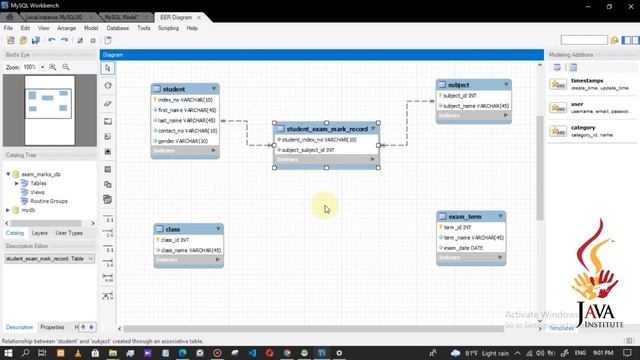The image size is (640, 360).
Task: Click the search icon beside search field
Action: point(614,40)
